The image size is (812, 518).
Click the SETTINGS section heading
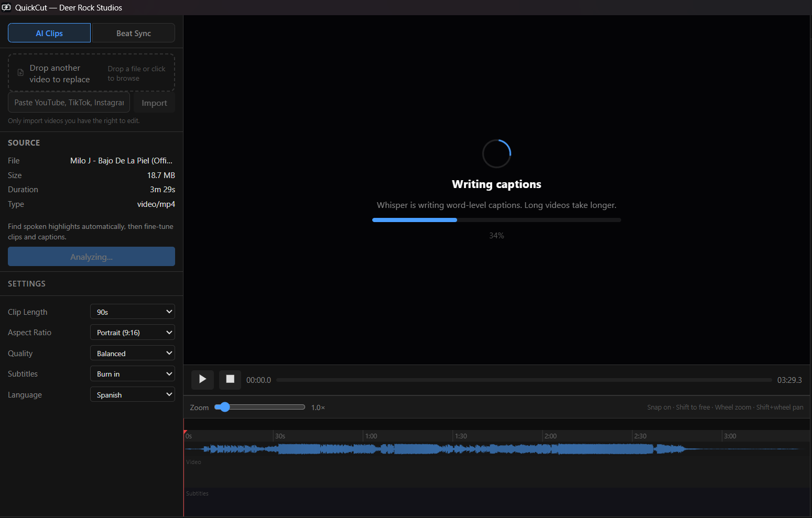[x=27, y=284]
